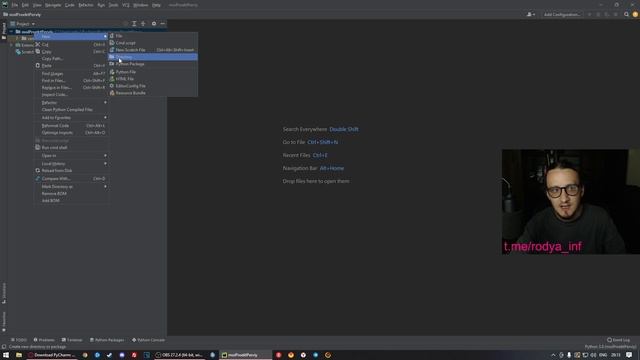640x360 pixels.
Task: Open the TODO tool window tab
Action: 19,340
